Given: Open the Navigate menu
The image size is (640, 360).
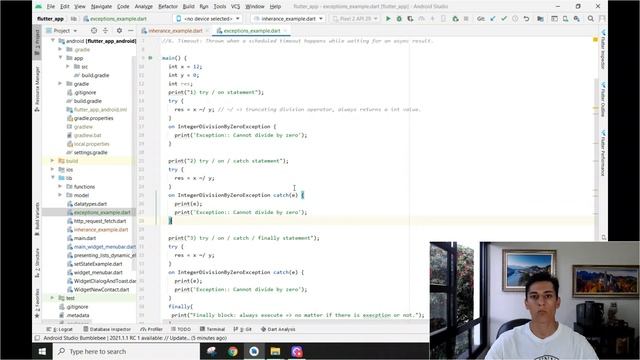Looking at the screenshot, I should click(x=101, y=7).
